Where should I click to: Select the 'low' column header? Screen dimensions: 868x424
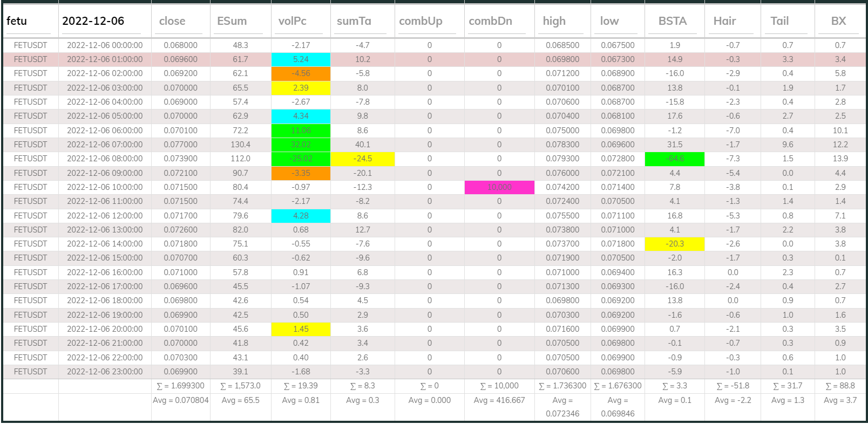(x=609, y=21)
